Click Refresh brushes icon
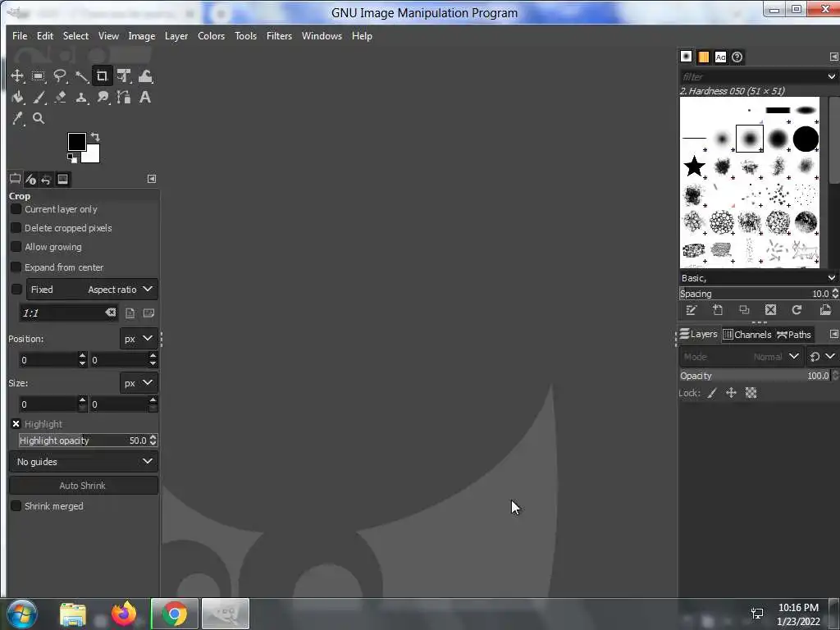The width and height of the screenshot is (840, 630). (x=797, y=309)
